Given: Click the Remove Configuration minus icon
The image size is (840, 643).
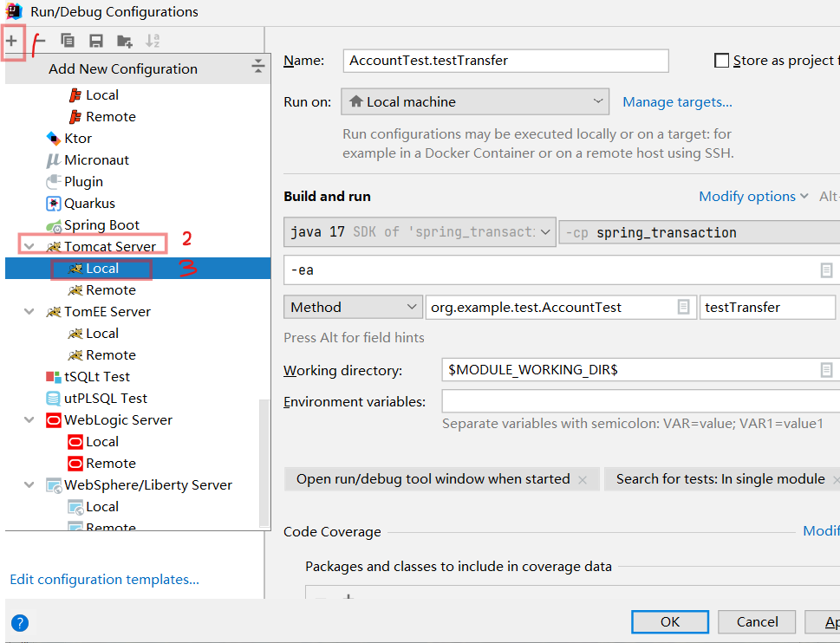Looking at the screenshot, I should pyautogui.click(x=38, y=41).
